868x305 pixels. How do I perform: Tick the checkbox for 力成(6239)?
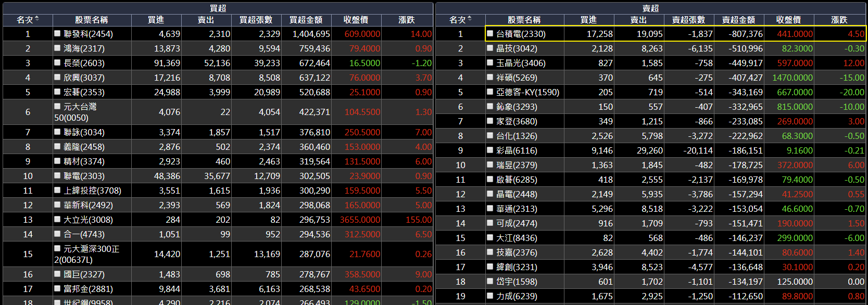[x=490, y=296]
